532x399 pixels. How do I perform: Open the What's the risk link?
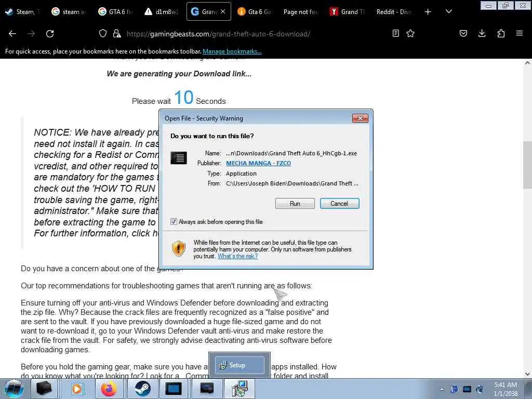[237, 256]
